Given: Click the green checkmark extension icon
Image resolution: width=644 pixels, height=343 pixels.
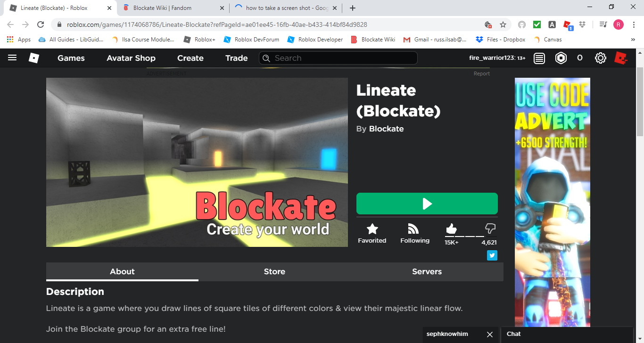Looking at the screenshot, I should tap(537, 24).
